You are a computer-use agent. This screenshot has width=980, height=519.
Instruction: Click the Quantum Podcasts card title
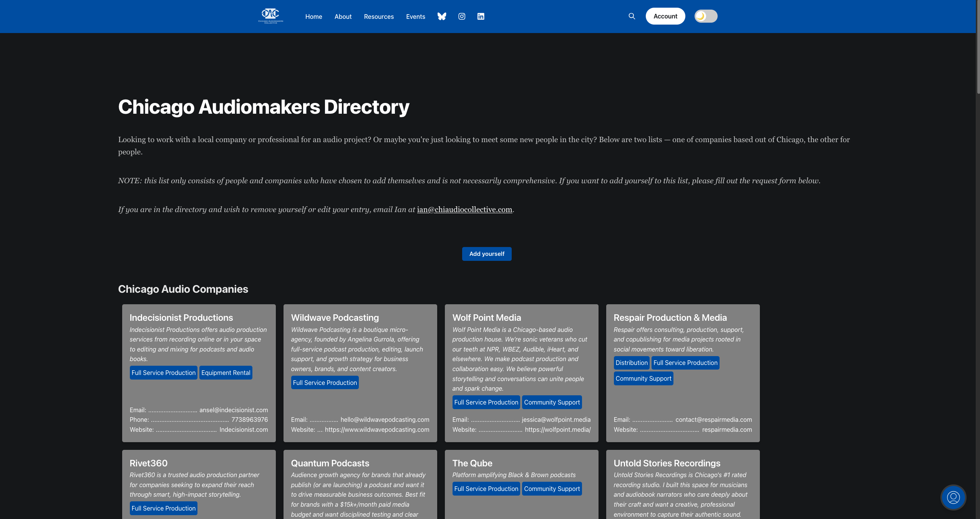tap(330, 463)
